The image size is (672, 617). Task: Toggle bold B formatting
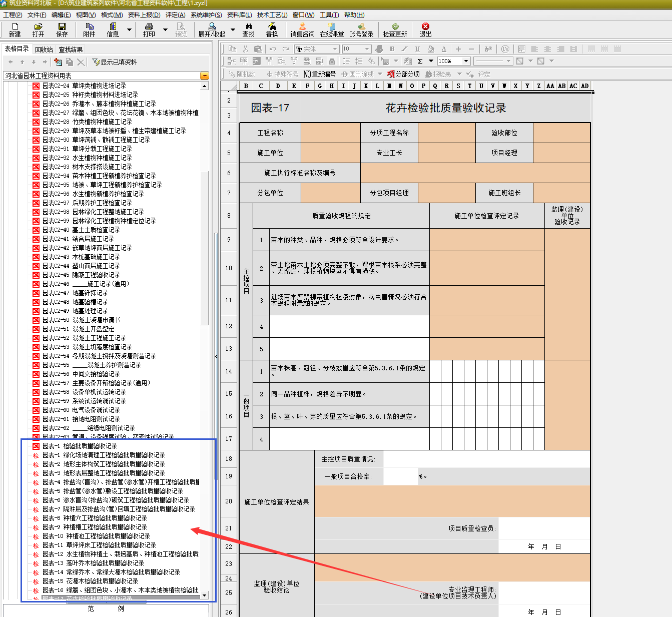click(392, 49)
